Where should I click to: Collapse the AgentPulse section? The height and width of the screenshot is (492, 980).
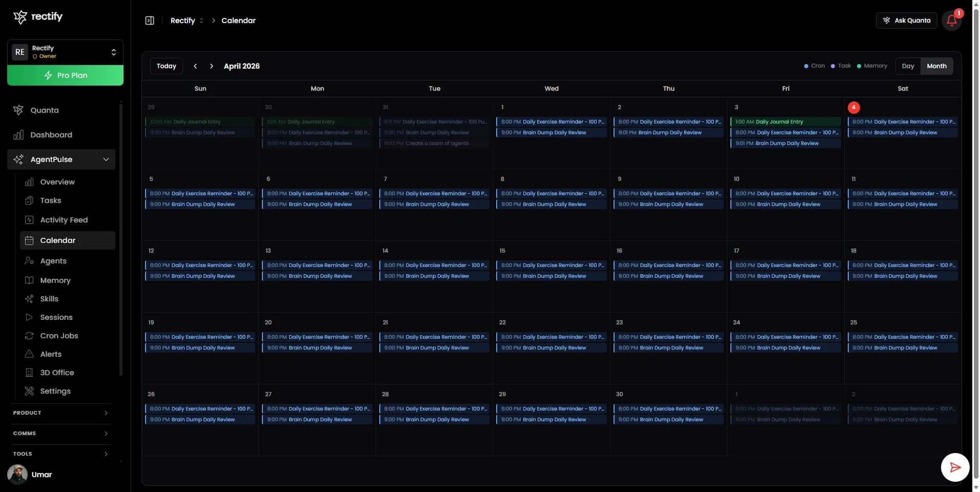pos(106,159)
